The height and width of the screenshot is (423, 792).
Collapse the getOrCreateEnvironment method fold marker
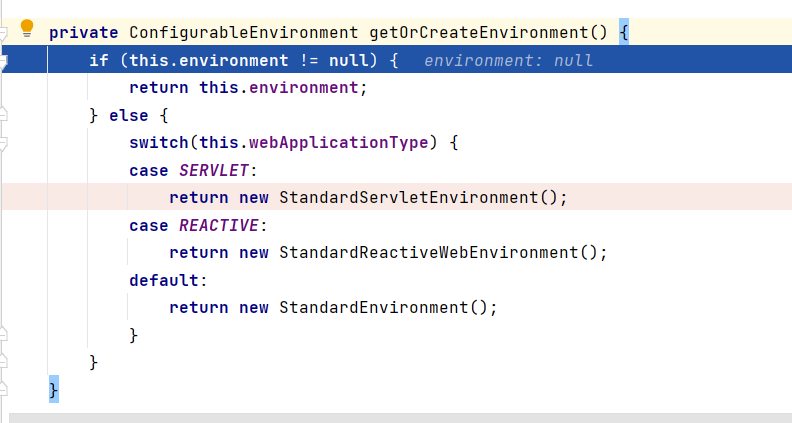pos(3,33)
